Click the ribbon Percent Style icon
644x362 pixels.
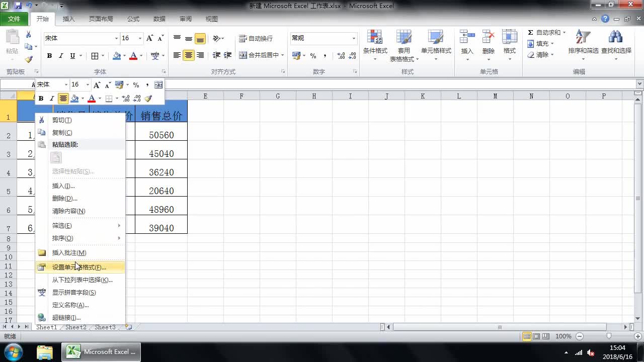click(313, 56)
